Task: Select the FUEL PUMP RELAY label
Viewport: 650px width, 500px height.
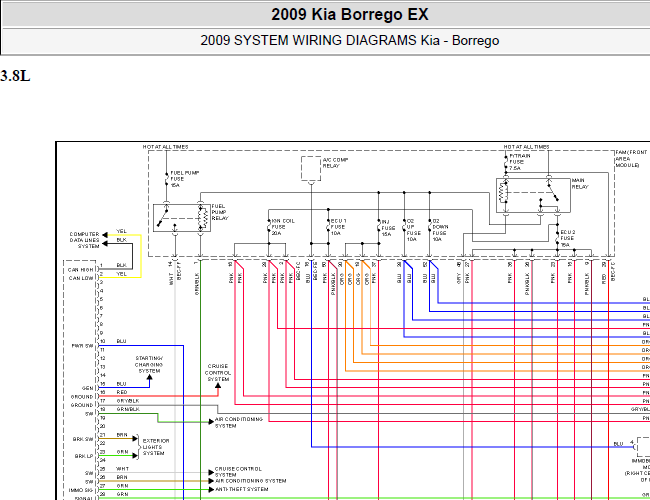Action: pyautogui.click(x=220, y=212)
